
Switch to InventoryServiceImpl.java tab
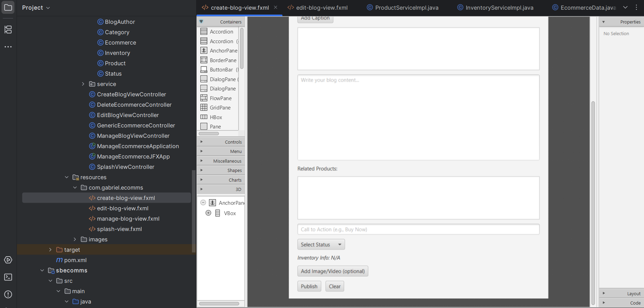(x=495, y=8)
